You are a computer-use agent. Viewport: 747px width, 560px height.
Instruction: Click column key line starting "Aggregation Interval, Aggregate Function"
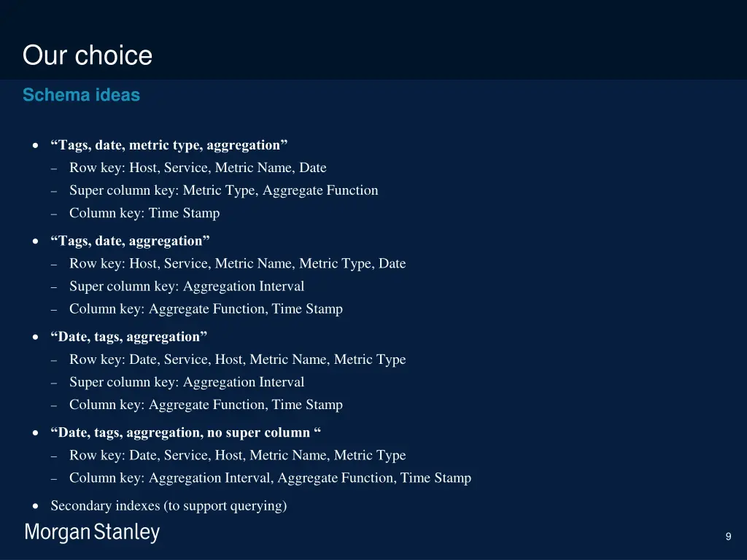[270, 478]
